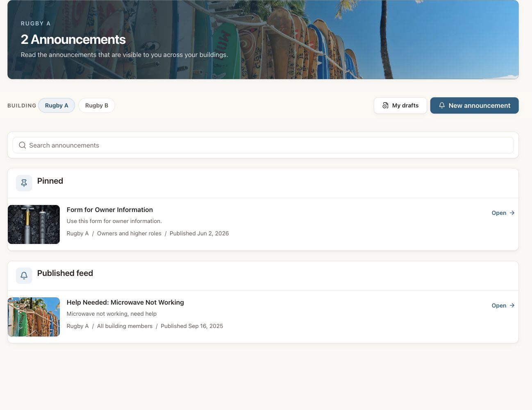Select the Rugby A building filter

click(57, 105)
